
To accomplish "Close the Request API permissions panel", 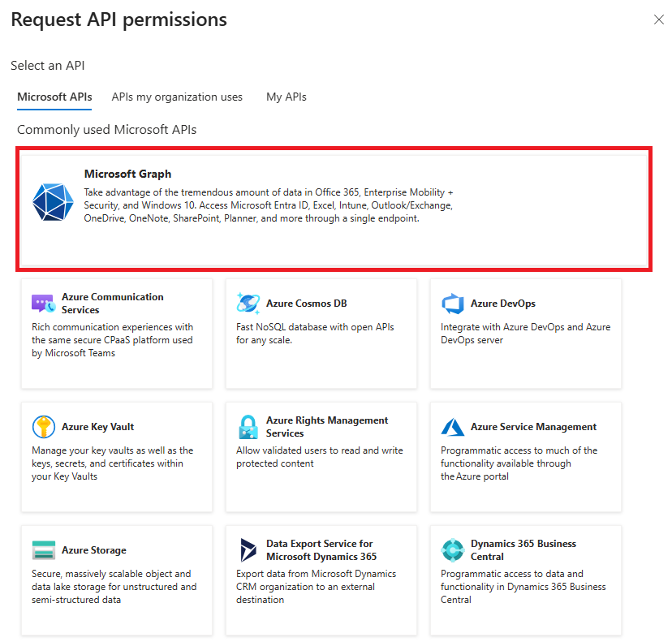I will [x=658, y=19].
